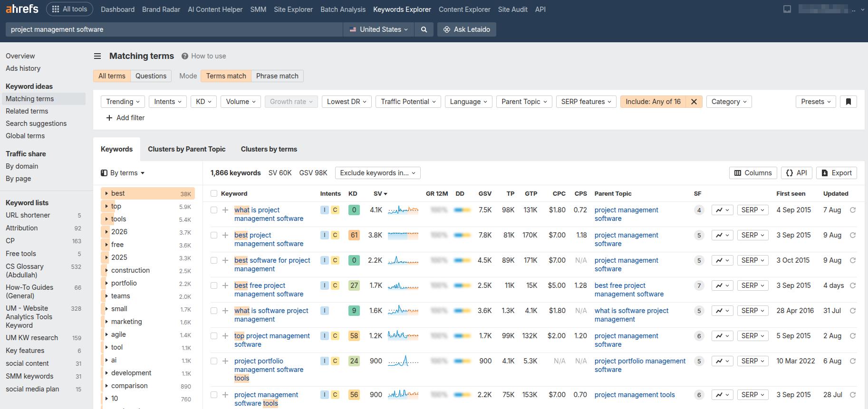Open the By terms grouping dropdown
This screenshot has width=868, height=409.
(x=123, y=173)
